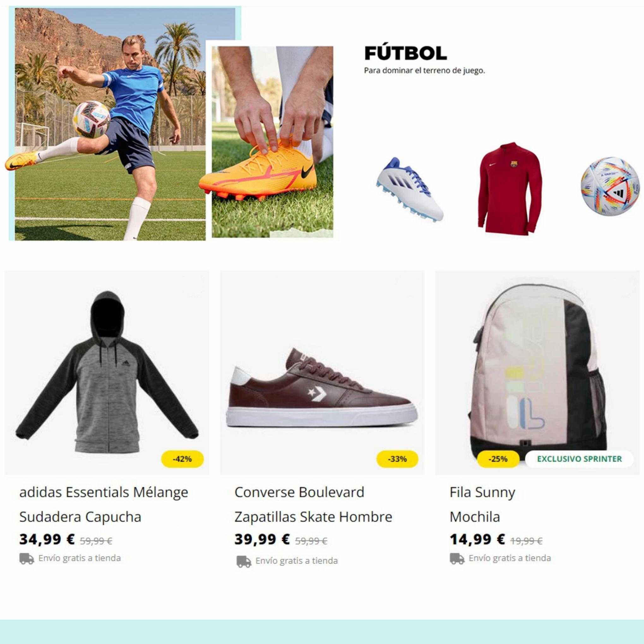Click the FÚTBOL section heading
Image resolution: width=644 pixels, height=644 pixels.
pos(405,53)
